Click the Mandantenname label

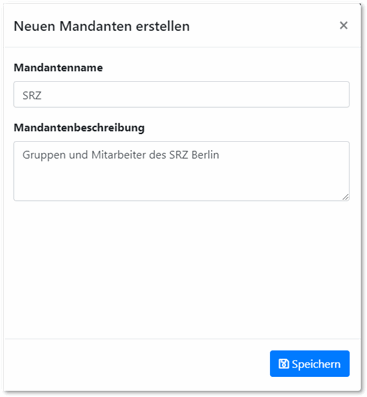coord(58,68)
